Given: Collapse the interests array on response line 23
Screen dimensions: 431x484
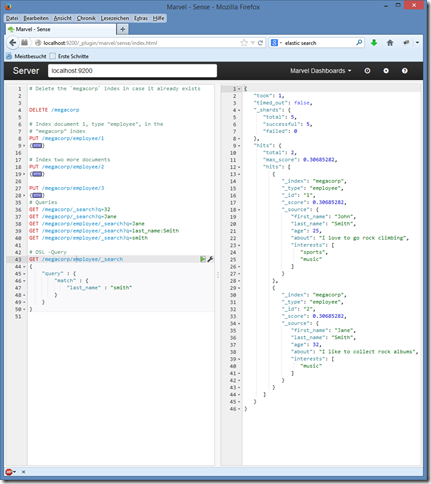Looking at the screenshot, I should click(x=239, y=245).
